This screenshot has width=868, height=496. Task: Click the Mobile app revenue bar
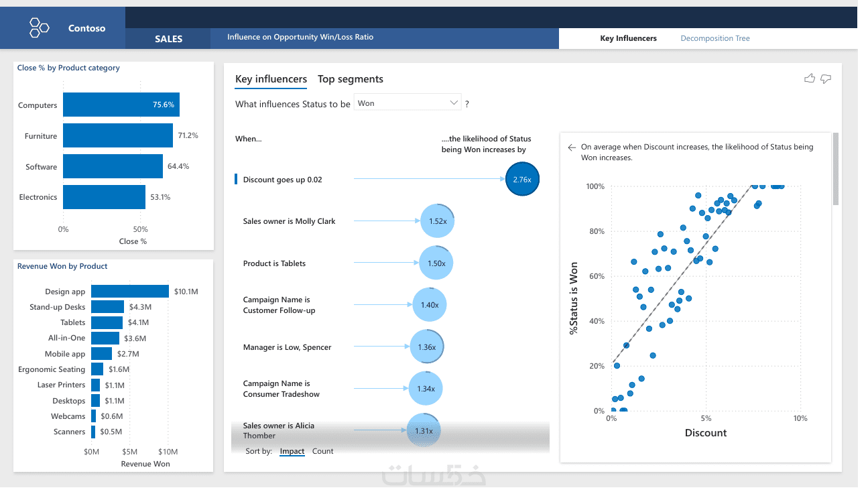point(101,353)
